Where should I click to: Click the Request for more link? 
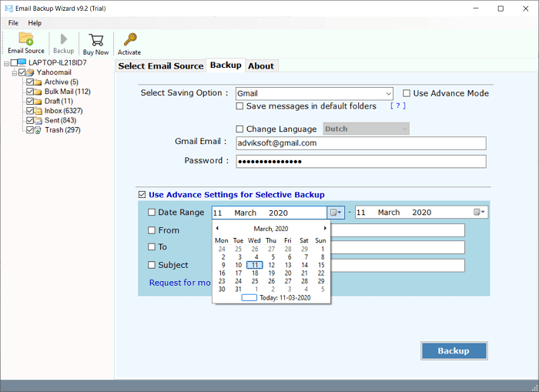tap(180, 283)
